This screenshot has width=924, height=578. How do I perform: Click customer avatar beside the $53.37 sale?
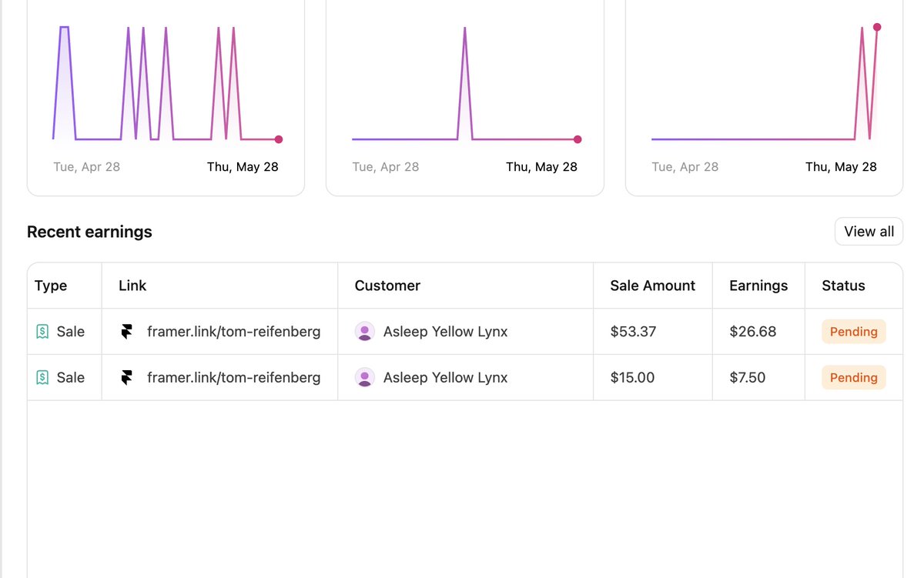point(365,332)
